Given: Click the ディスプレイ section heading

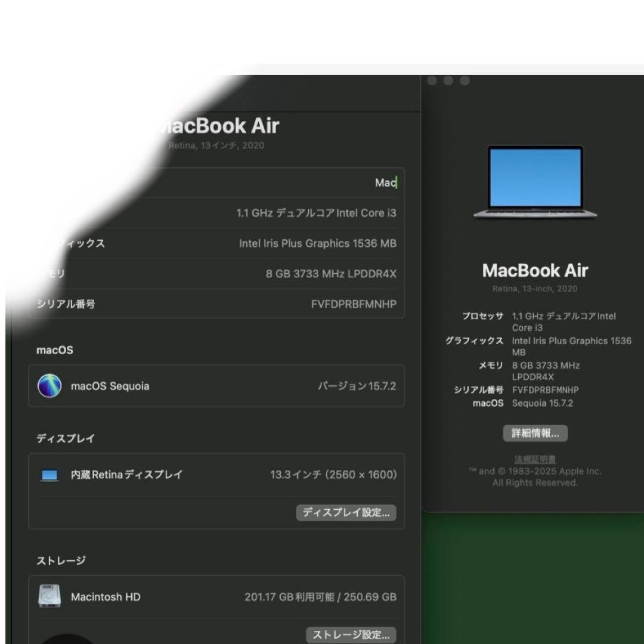Looking at the screenshot, I should [66, 438].
